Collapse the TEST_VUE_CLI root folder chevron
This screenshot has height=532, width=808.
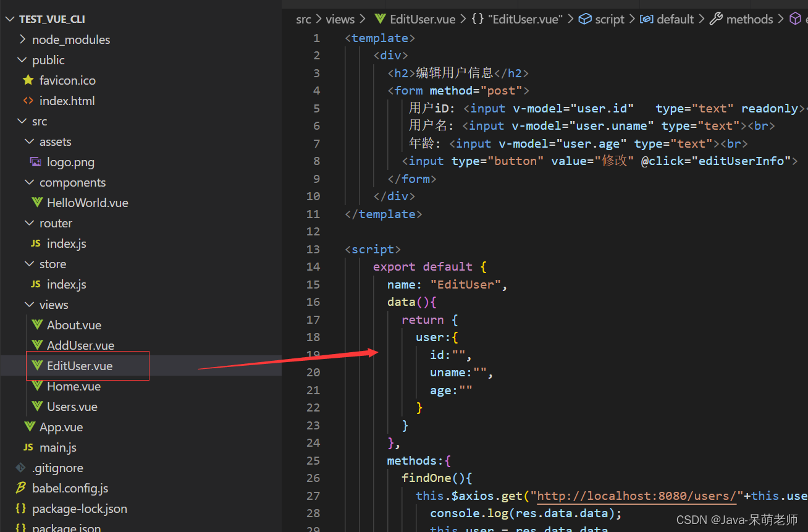click(9, 19)
